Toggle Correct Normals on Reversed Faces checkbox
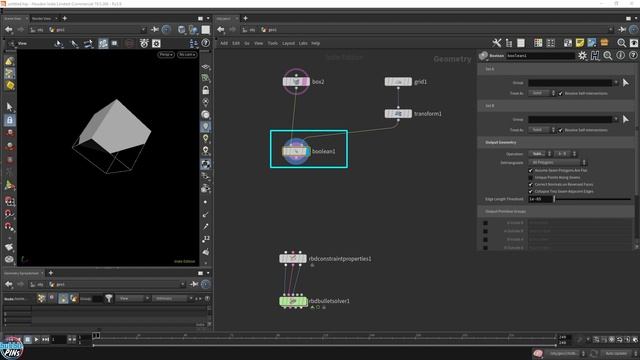The height and width of the screenshot is (360, 640). (531, 184)
